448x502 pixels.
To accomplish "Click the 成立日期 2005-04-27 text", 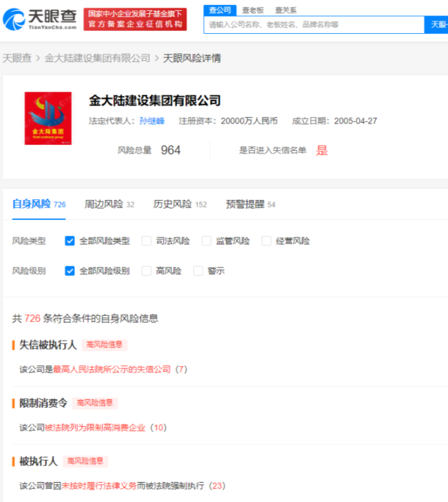I will (334, 121).
